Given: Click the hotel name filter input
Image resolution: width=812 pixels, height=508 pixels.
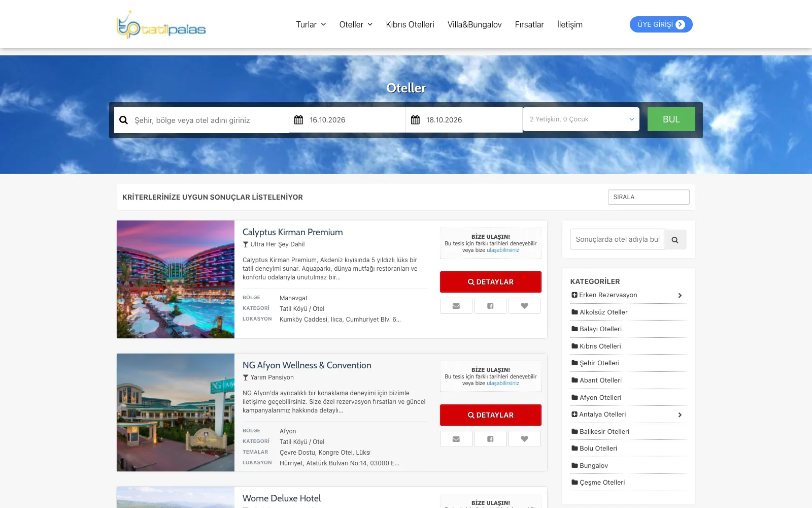Looking at the screenshot, I should (618, 239).
